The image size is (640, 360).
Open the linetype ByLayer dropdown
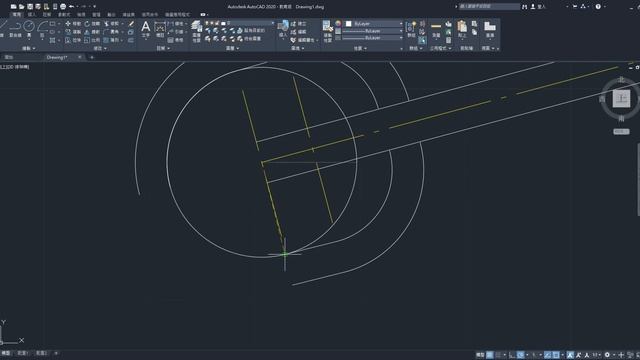coord(373,38)
